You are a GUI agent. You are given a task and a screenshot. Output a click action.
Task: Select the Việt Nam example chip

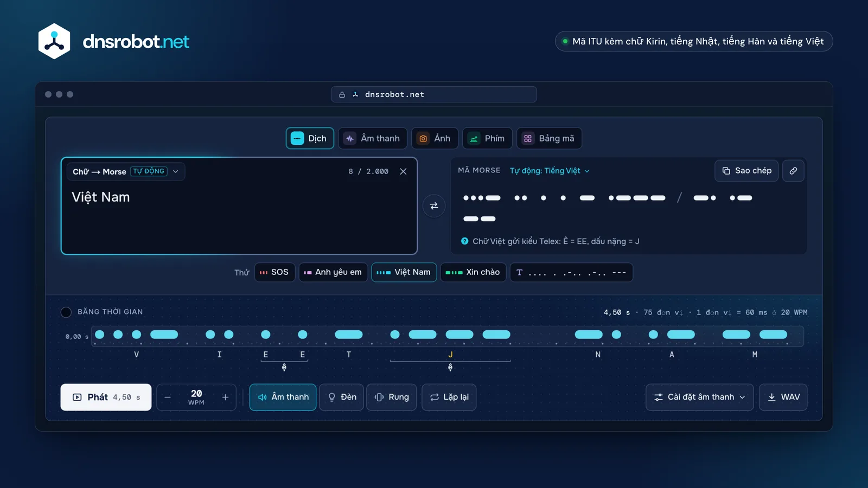point(404,272)
